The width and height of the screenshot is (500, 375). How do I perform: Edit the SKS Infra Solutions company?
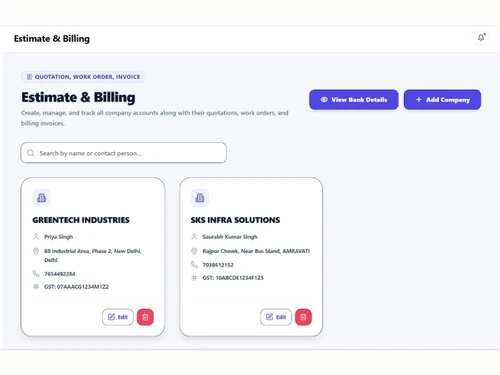276,317
